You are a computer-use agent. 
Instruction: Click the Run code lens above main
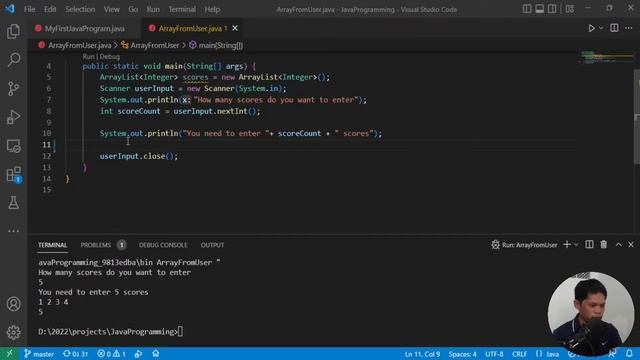[88, 57]
